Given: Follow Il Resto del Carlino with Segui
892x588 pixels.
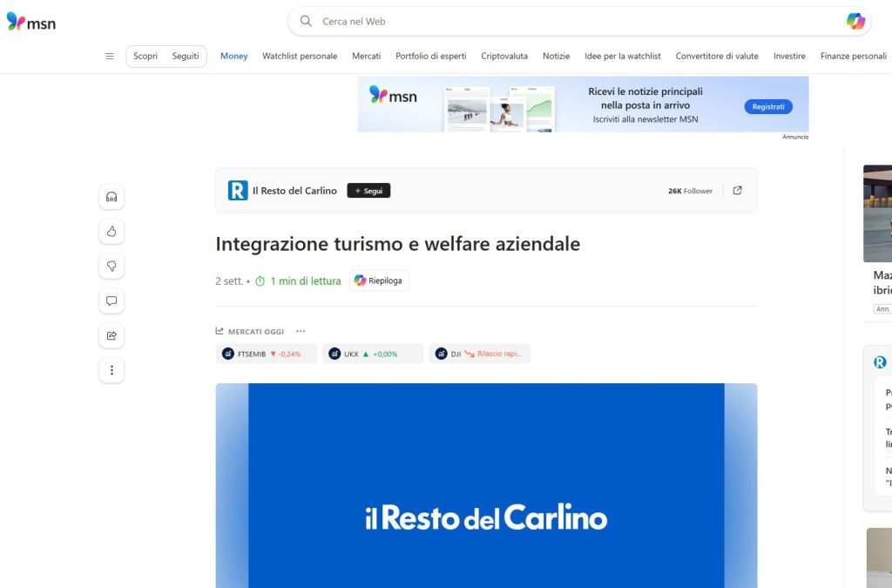Looking at the screenshot, I should click(368, 191).
